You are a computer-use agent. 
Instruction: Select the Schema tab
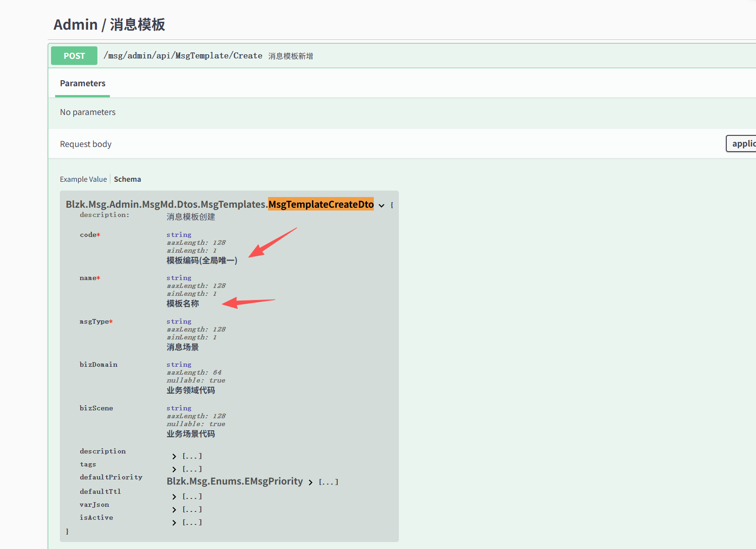coord(128,179)
